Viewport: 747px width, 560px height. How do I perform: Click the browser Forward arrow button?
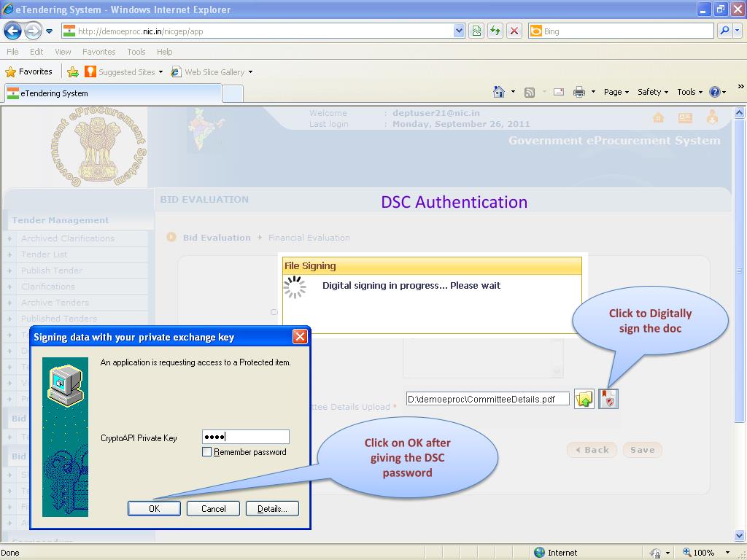point(33,31)
